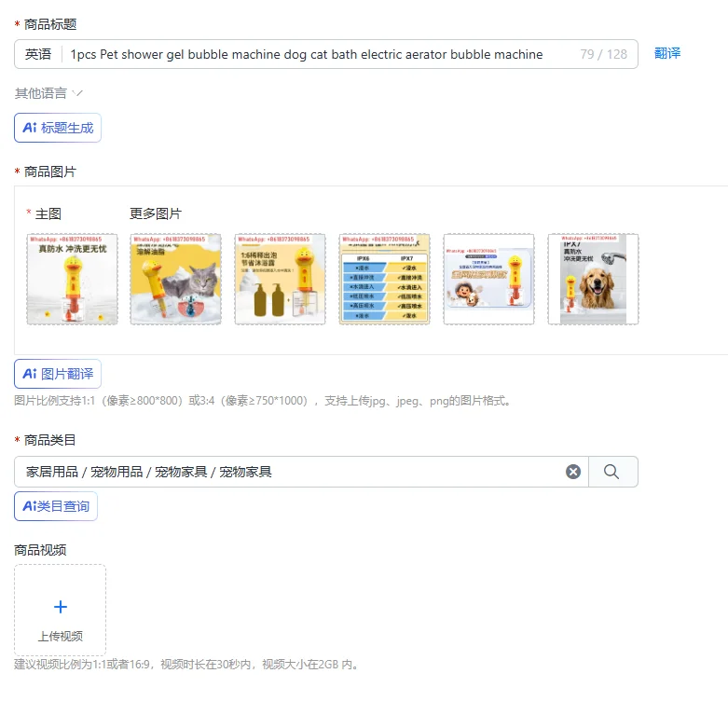Select the thumbnail with grey cat
The width and height of the screenshot is (728, 701).
(x=175, y=279)
